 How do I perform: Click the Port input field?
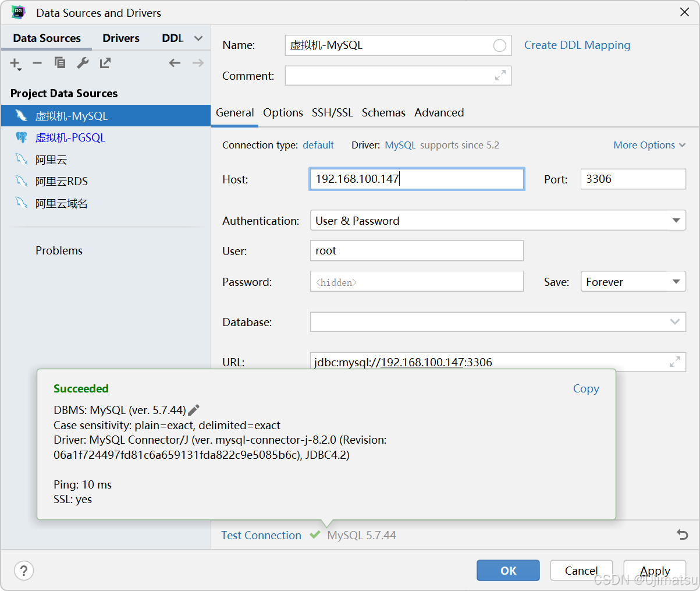tap(633, 179)
